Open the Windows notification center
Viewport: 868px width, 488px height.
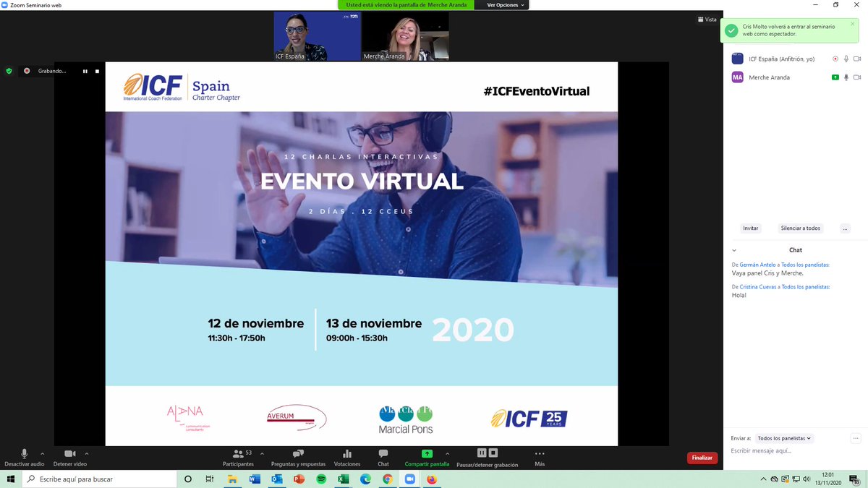[855, 479]
